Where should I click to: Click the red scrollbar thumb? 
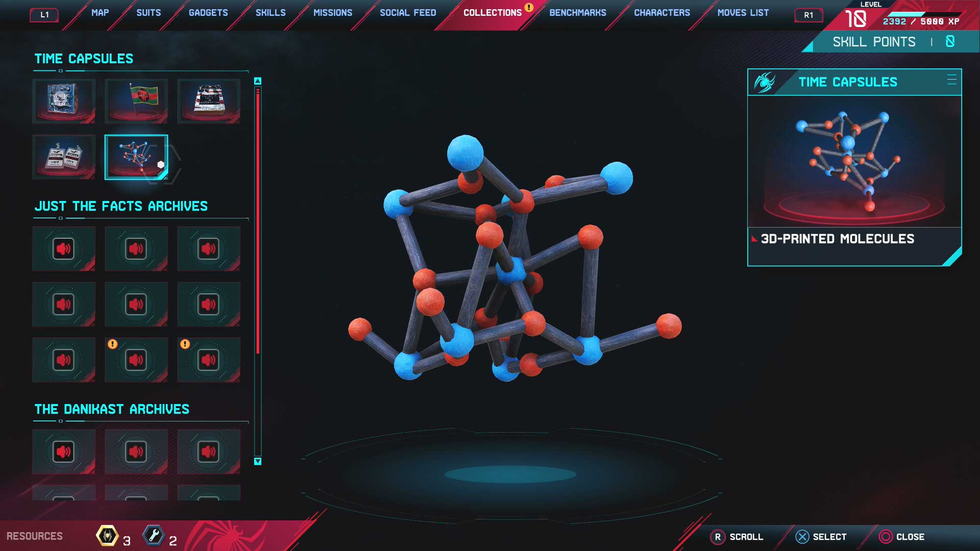point(258,221)
